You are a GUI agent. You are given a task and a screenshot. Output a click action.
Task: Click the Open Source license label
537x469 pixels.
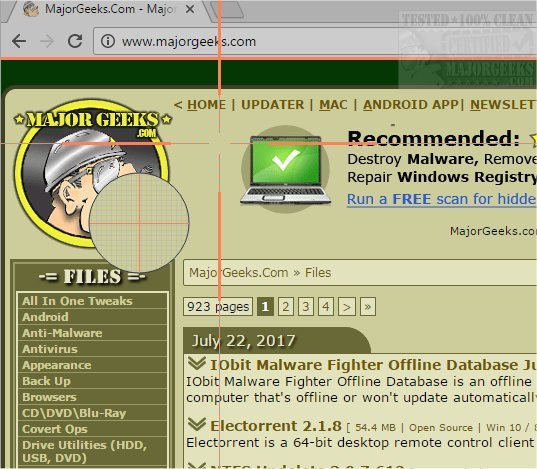point(441,428)
